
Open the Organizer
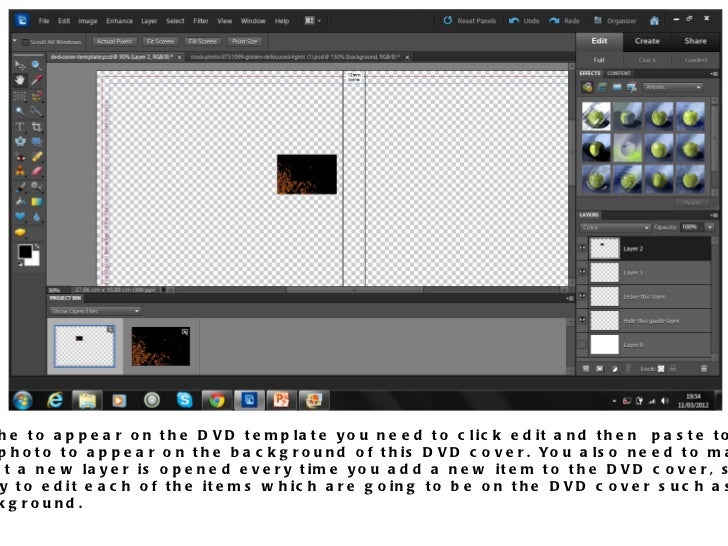(x=615, y=21)
